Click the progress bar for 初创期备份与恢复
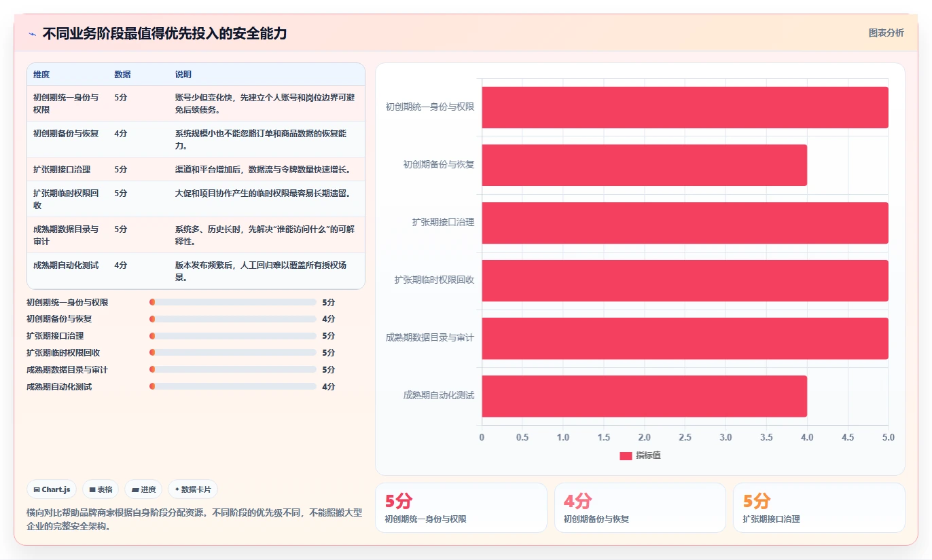The image size is (932, 560). click(233, 319)
